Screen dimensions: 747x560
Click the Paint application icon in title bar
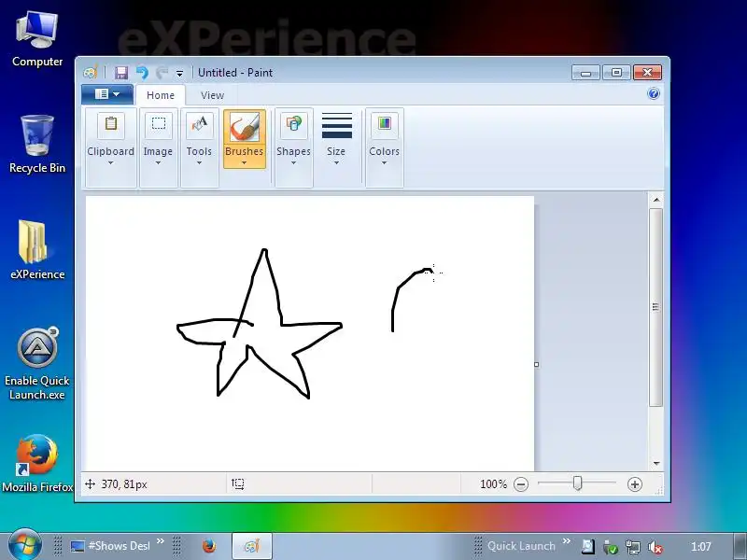coord(91,73)
